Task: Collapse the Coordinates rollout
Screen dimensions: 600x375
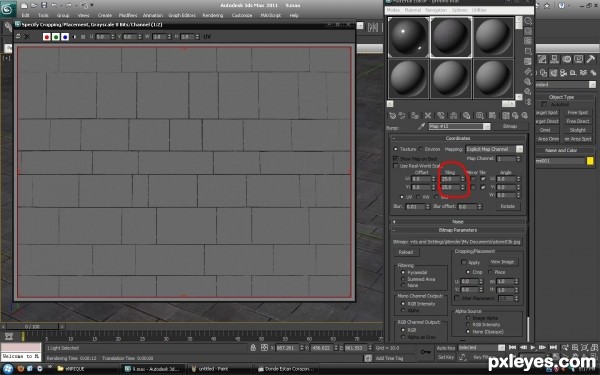Action: tap(458, 138)
